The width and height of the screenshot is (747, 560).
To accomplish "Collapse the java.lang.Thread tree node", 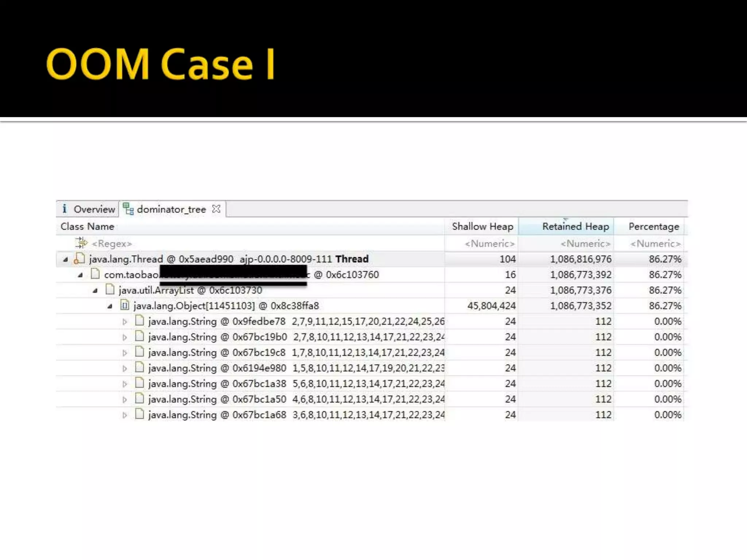I will [x=66, y=260].
